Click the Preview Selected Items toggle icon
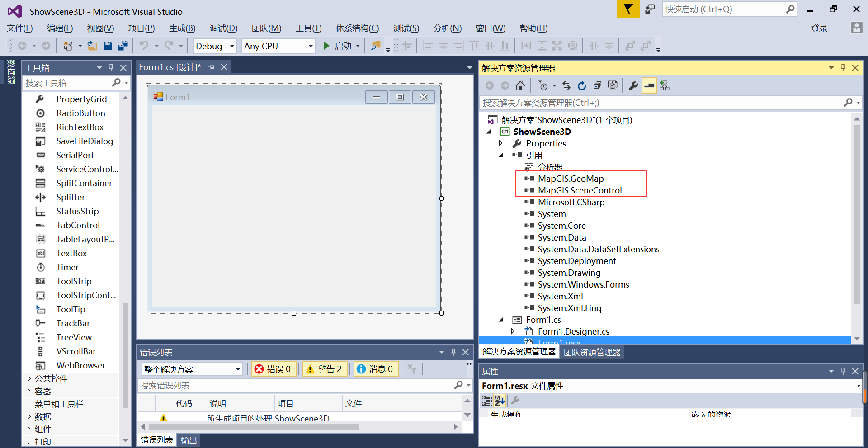The height and width of the screenshot is (448, 868). pos(649,85)
